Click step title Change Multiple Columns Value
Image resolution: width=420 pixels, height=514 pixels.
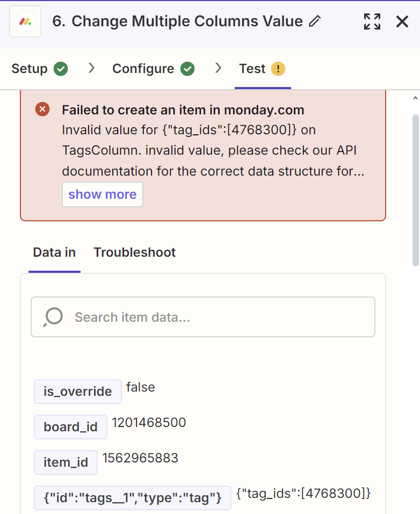click(x=187, y=21)
